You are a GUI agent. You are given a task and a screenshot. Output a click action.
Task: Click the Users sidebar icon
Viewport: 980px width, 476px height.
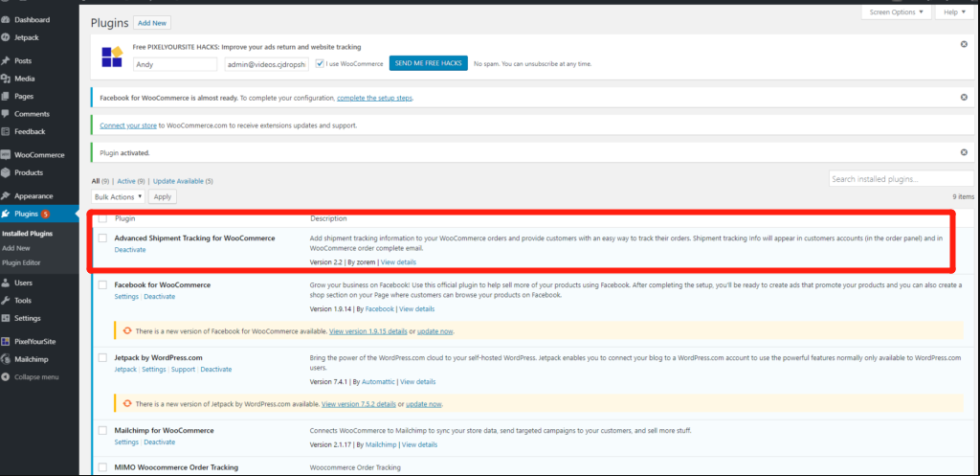pos(6,283)
